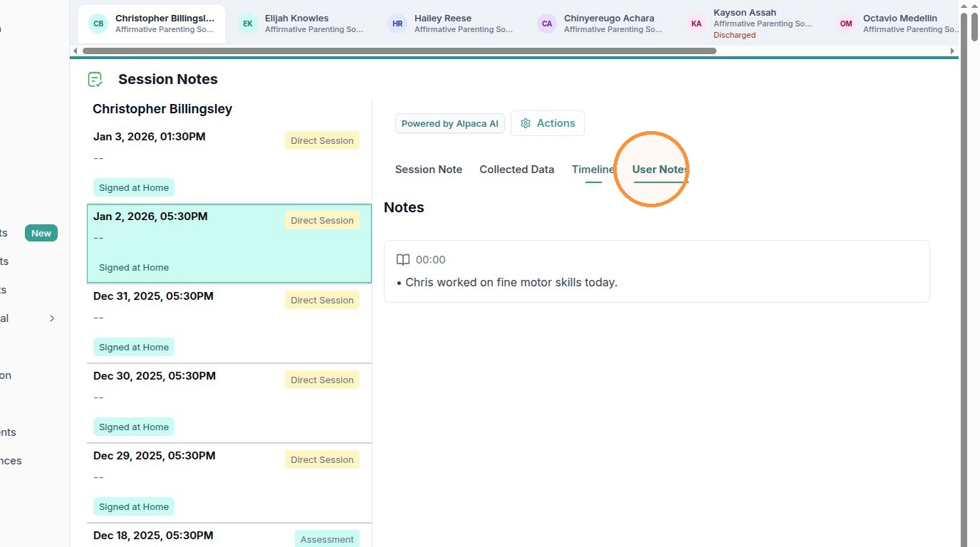Click Signed at Home badge on the Dec 29 session
Screen dimensions: 980x547
tap(134, 507)
